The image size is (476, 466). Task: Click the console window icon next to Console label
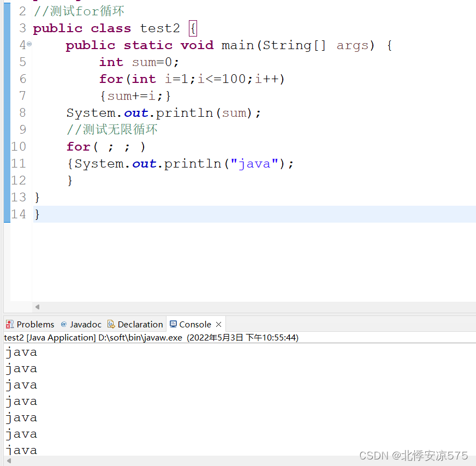click(x=174, y=324)
